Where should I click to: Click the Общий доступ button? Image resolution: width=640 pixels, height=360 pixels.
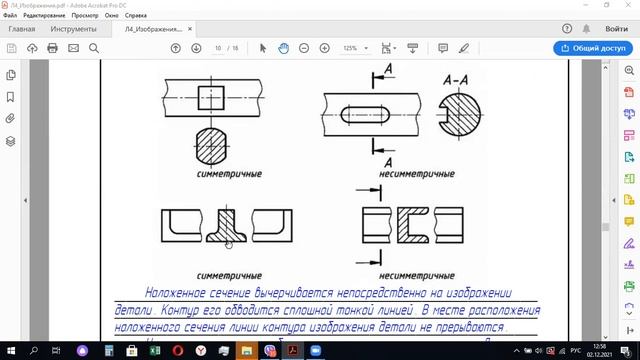593,48
